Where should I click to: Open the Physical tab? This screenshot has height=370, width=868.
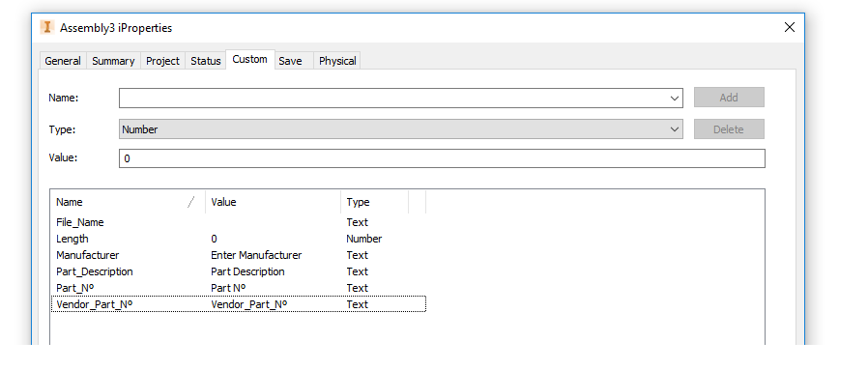click(x=337, y=61)
